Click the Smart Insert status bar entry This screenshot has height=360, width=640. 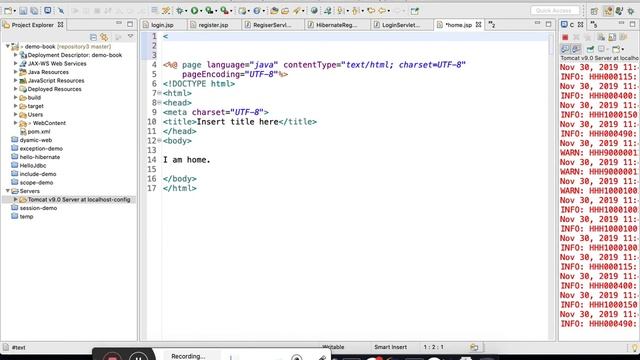click(390, 347)
